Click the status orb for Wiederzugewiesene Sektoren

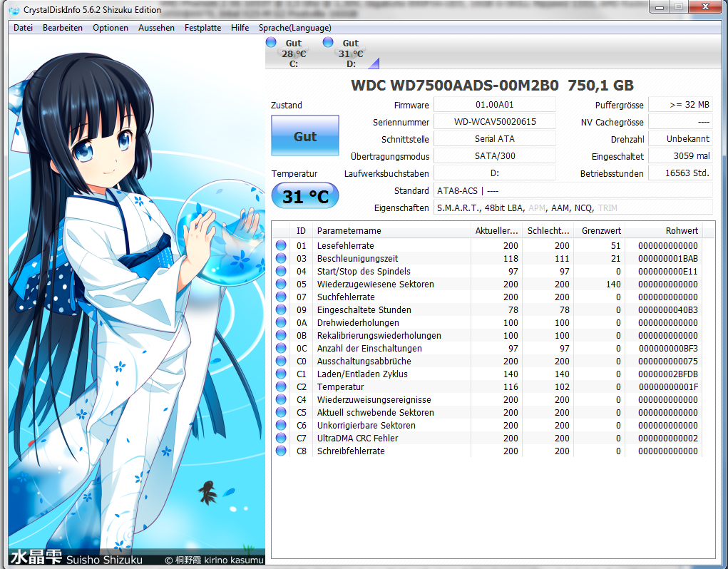coord(281,284)
